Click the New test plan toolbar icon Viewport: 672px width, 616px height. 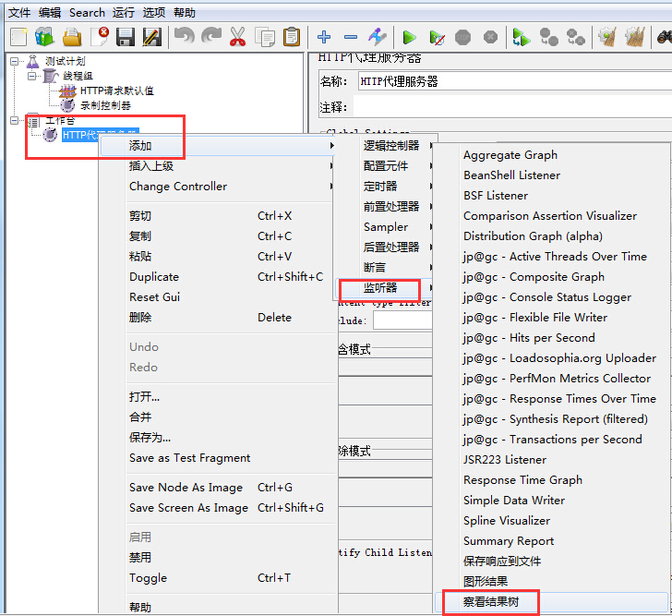(18, 37)
